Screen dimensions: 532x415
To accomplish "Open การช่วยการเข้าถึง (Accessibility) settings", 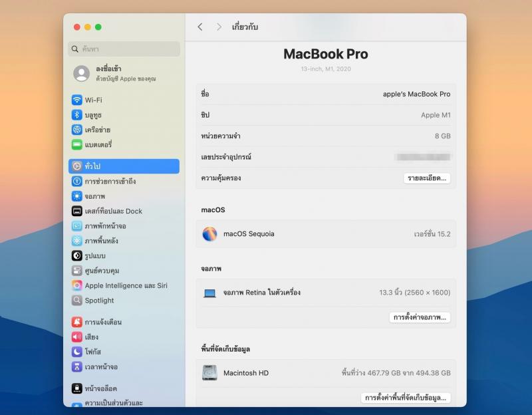I will [124, 181].
